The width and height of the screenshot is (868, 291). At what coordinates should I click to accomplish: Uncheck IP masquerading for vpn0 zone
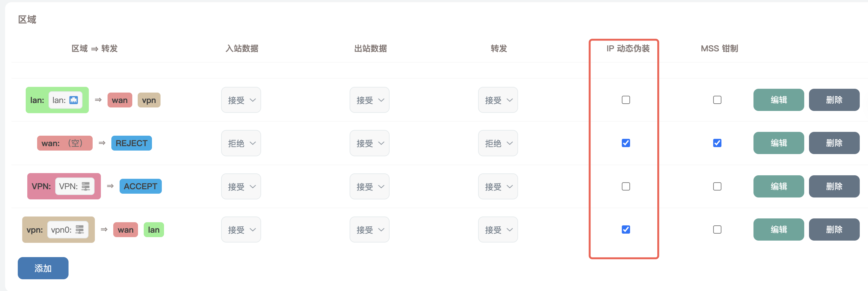[x=626, y=230]
